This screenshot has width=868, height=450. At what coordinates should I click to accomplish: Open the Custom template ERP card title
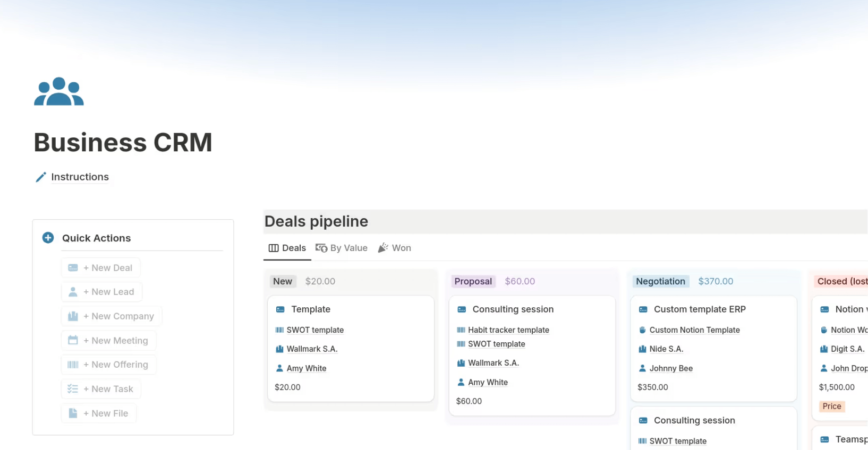click(x=700, y=309)
